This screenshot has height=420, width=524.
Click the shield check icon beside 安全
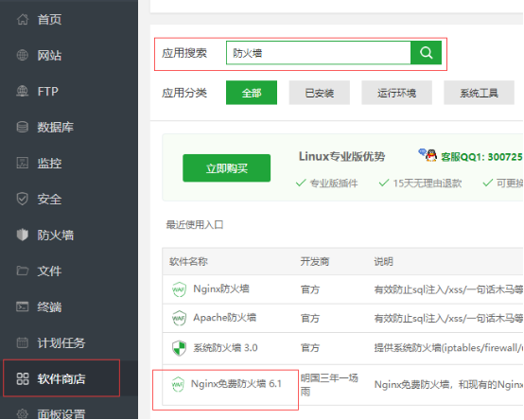23,199
